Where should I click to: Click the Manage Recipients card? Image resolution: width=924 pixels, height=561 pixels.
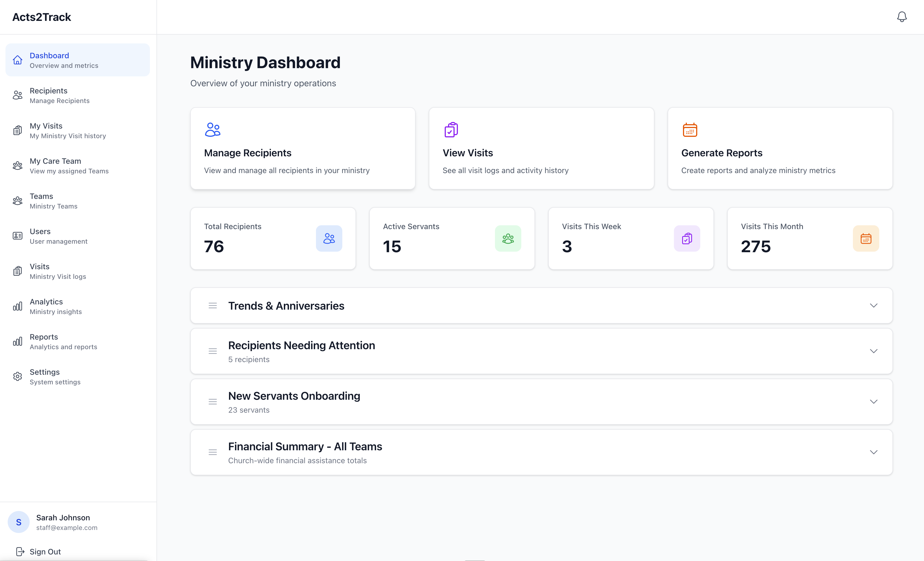(x=303, y=149)
